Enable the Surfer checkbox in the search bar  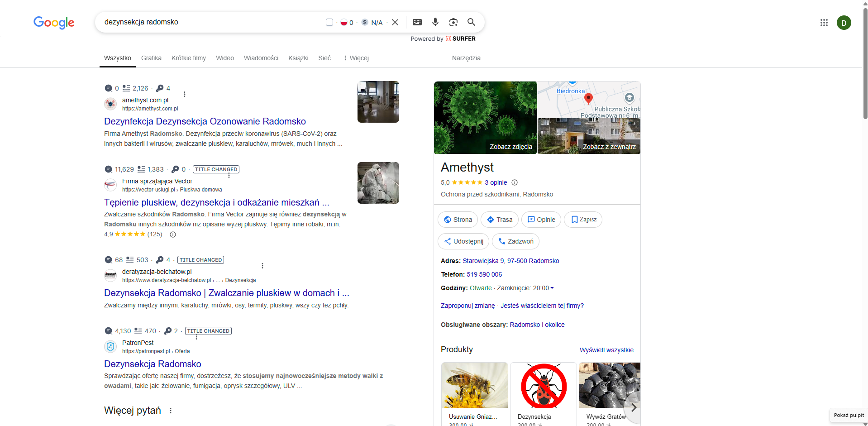329,22
